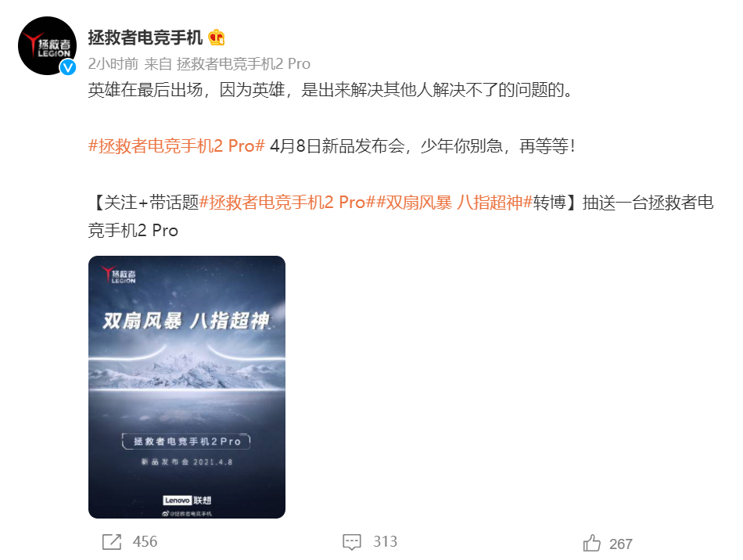Click the post text about 英雄在最后出场
The width and height of the screenshot is (743, 560).
[331, 89]
